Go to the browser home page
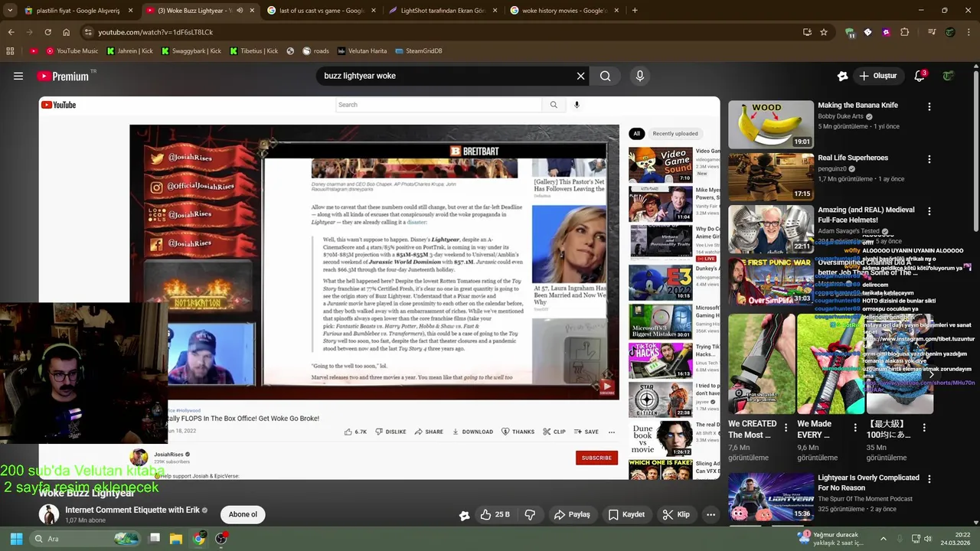The width and height of the screenshot is (980, 551). pos(67,32)
